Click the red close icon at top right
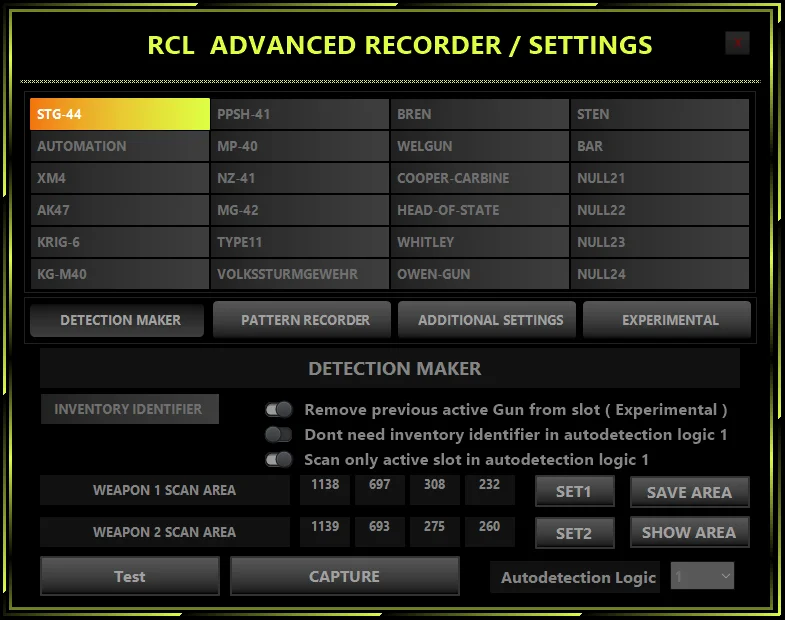Image resolution: width=785 pixels, height=620 pixels. [x=737, y=43]
